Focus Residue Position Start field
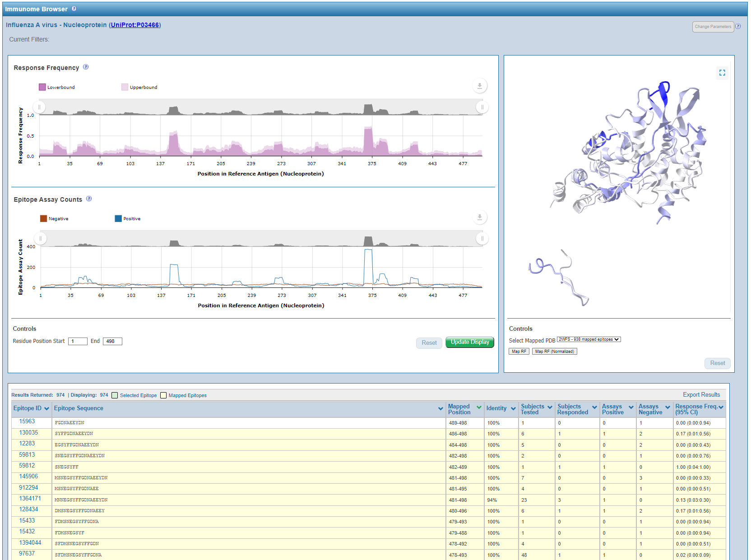The width and height of the screenshot is (751, 560). click(78, 341)
